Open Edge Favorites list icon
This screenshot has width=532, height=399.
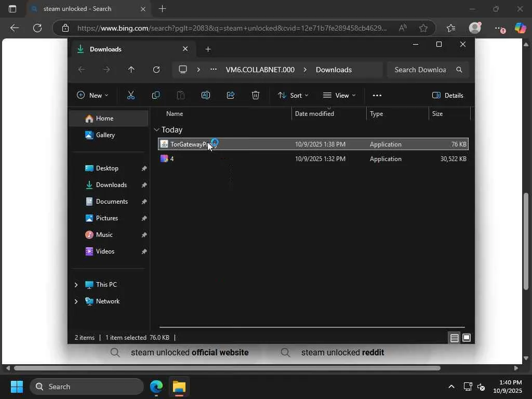(x=451, y=28)
